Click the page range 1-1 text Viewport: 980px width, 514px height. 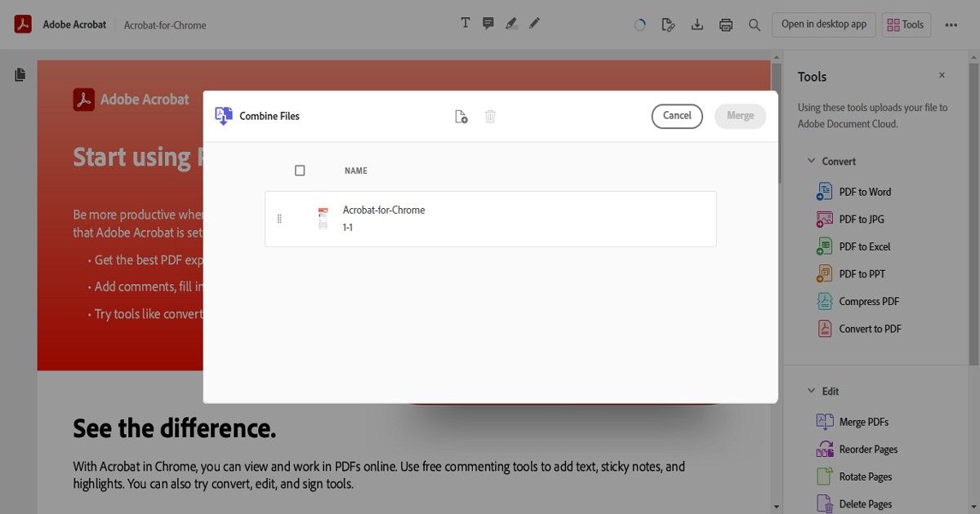coord(348,228)
